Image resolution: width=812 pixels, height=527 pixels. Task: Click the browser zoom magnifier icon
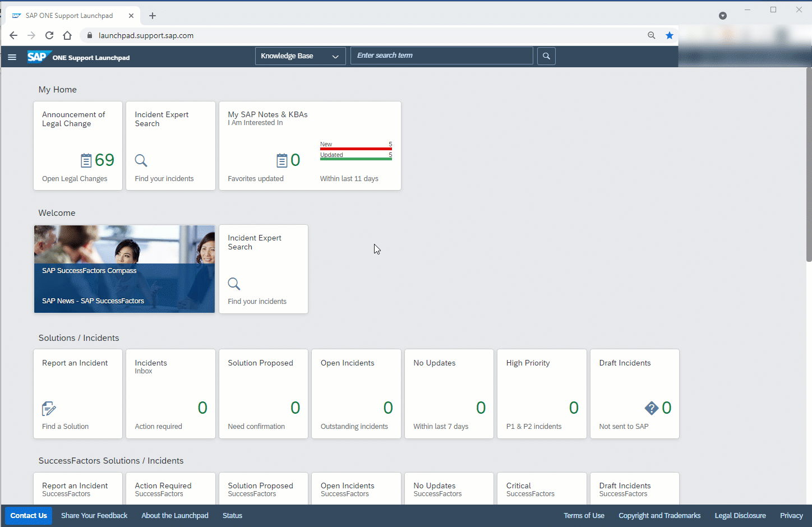[x=651, y=35]
